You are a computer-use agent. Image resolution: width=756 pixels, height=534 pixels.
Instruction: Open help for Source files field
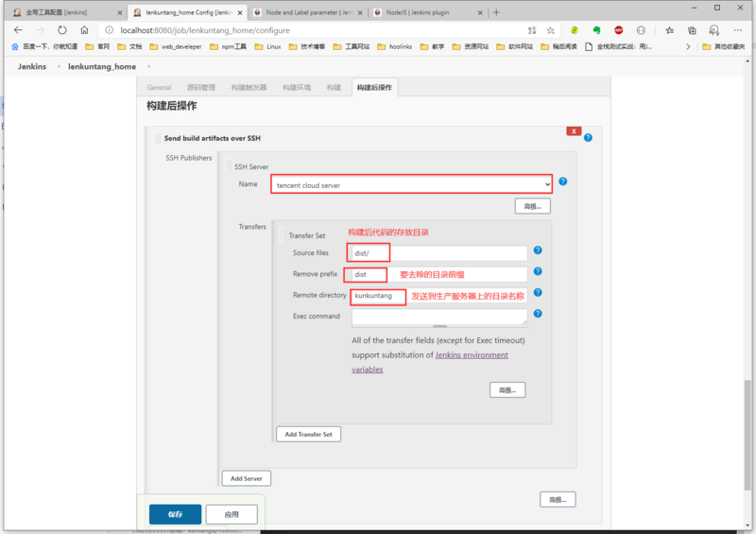coord(538,250)
